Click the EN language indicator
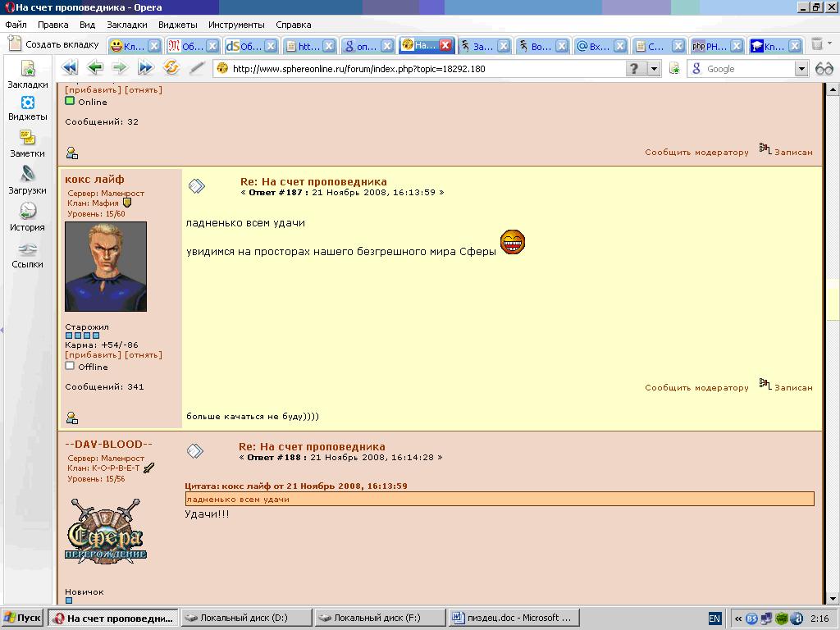This screenshot has width=840, height=630. point(714,619)
